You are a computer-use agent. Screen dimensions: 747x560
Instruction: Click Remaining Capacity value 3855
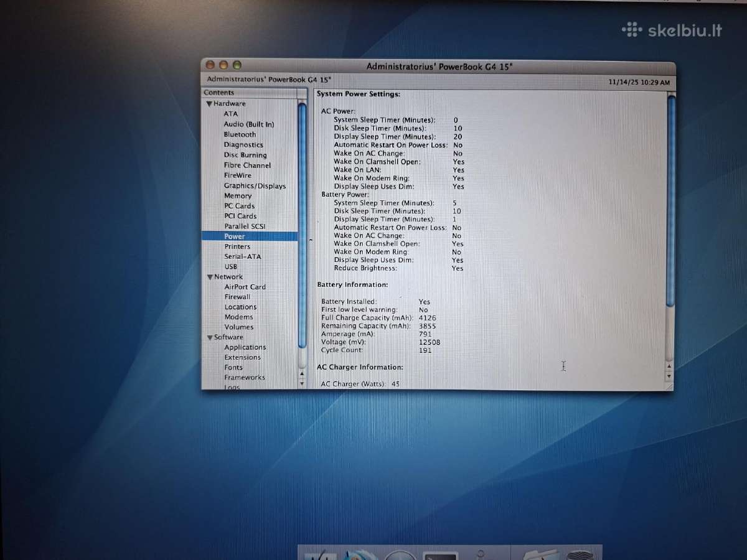[428, 326]
